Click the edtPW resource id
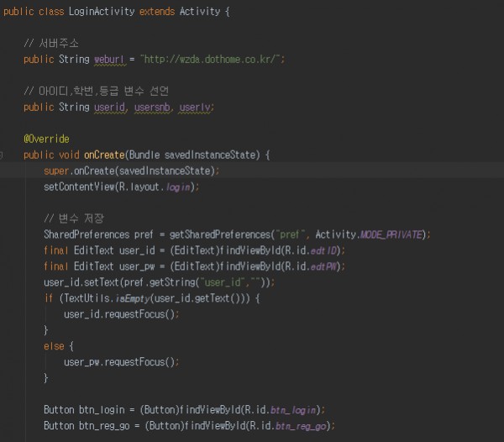The height and width of the screenshot is (442, 504). coord(323,266)
